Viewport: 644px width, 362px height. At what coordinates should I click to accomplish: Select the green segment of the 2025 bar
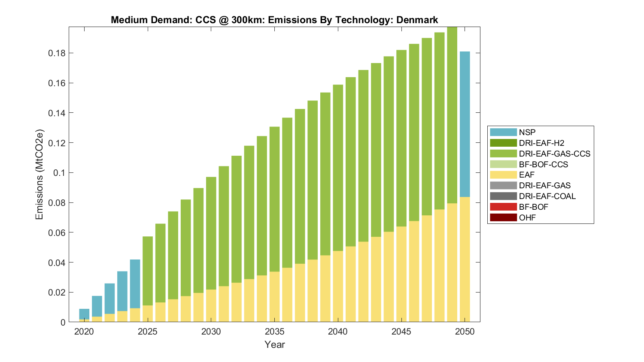148,271
